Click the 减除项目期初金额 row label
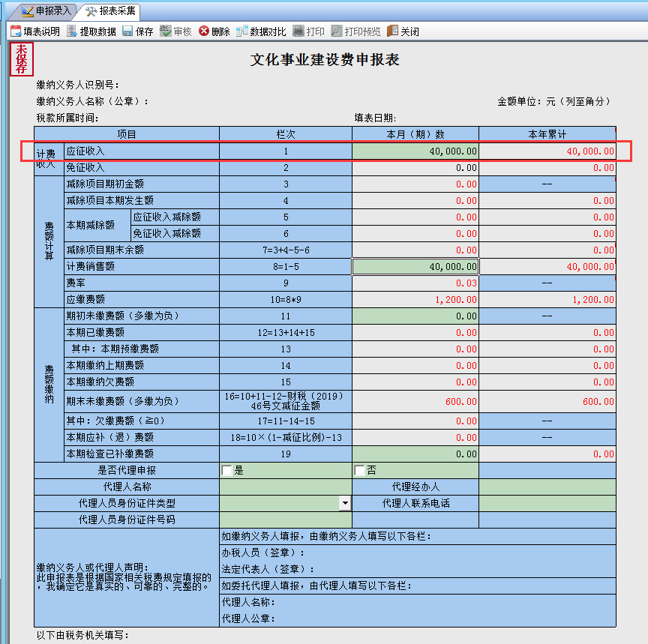Image resolution: width=648 pixels, height=644 pixels. [105, 184]
